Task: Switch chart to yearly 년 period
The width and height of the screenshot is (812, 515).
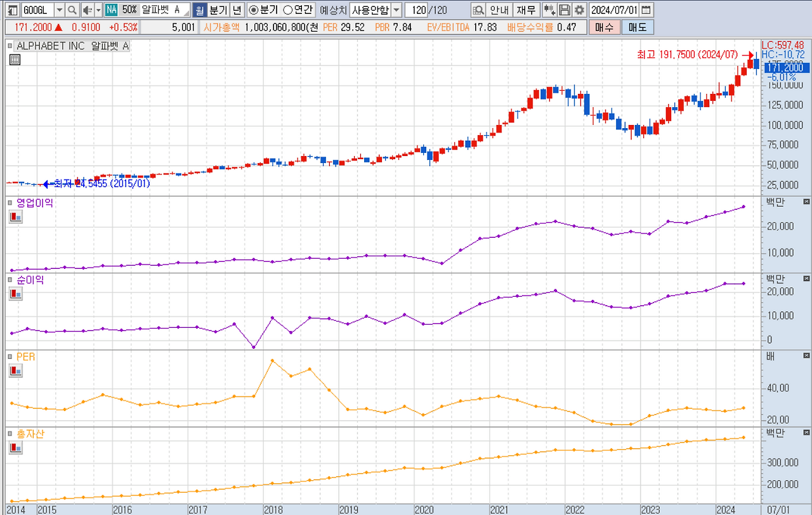Action: pos(236,10)
